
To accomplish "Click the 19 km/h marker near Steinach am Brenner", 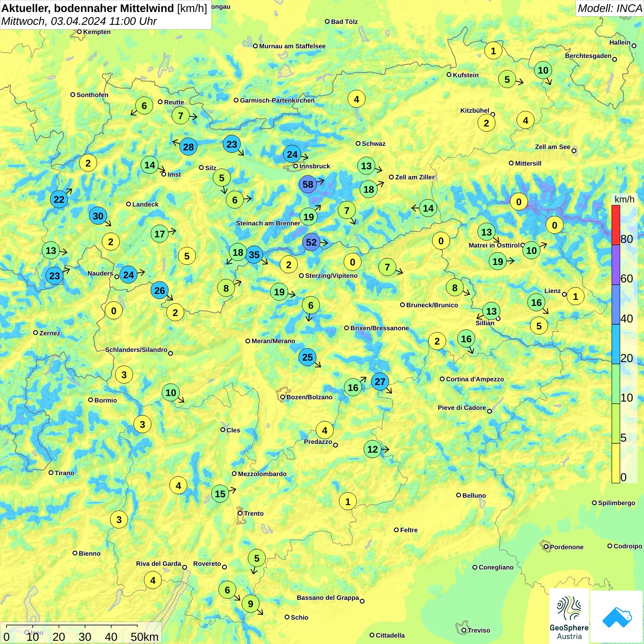I will coord(309,217).
